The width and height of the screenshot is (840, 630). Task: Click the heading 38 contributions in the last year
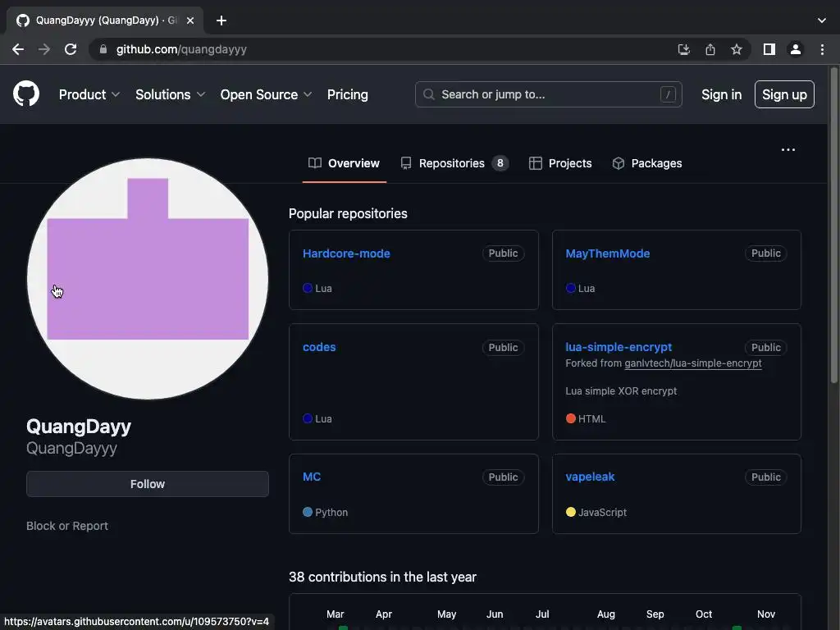[382, 577]
